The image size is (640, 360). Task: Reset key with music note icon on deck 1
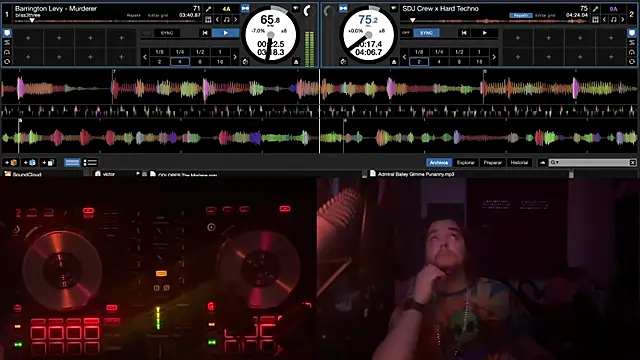[227, 19]
